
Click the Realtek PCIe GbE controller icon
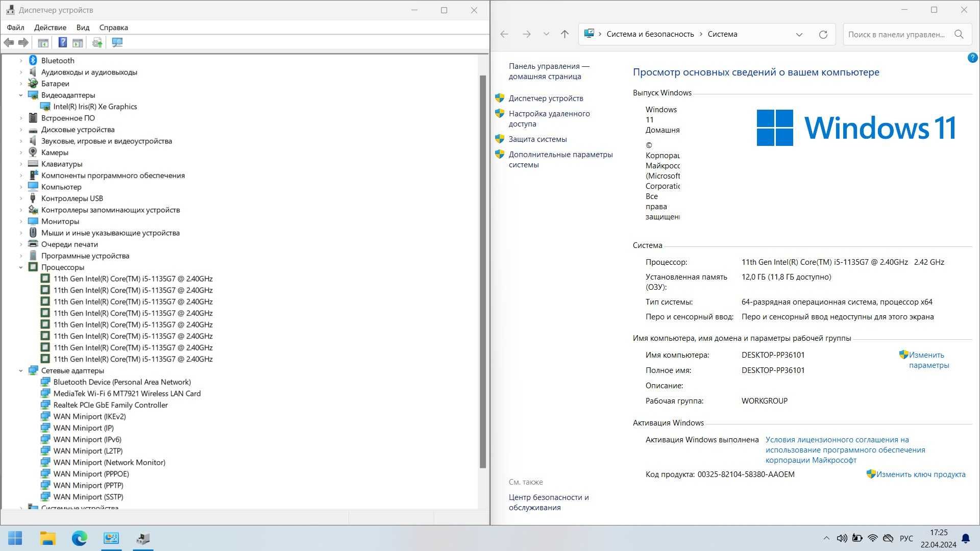click(x=45, y=405)
